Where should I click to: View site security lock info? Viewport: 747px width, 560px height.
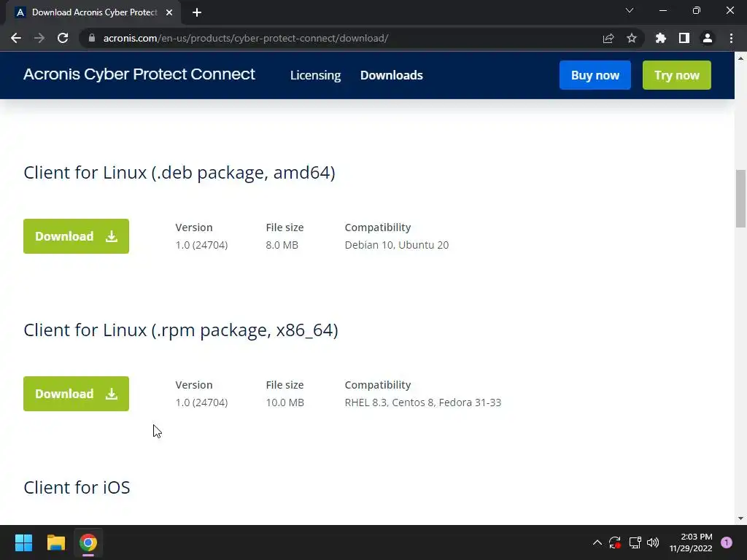92,38
